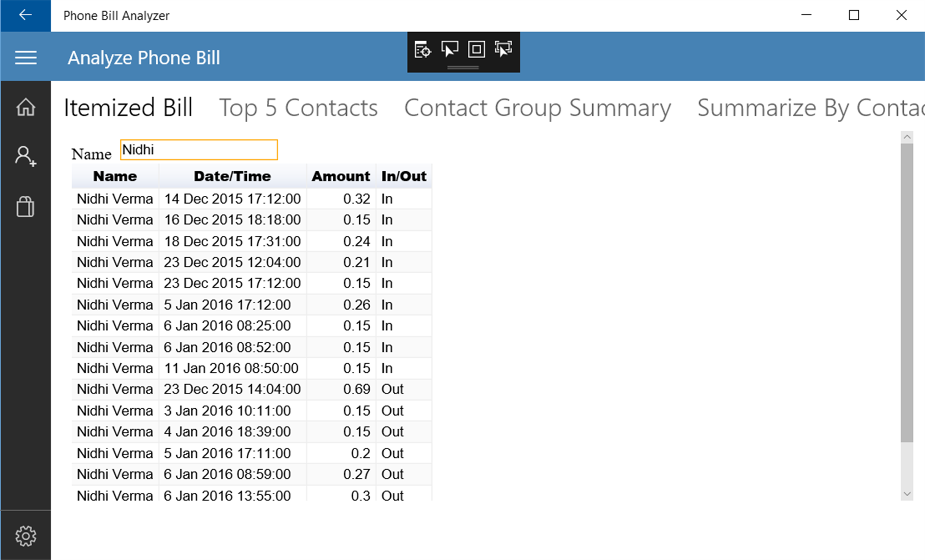Open the shopping bag sidebar icon
Image resolution: width=925 pixels, height=560 pixels.
click(x=26, y=206)
